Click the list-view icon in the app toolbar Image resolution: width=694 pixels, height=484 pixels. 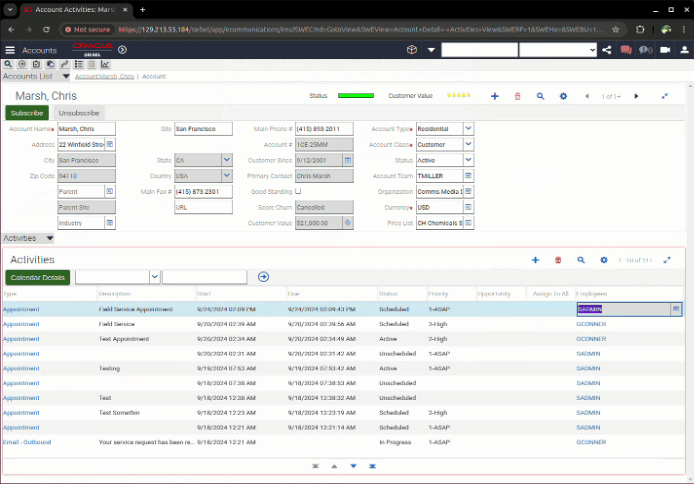coord(78,64)
